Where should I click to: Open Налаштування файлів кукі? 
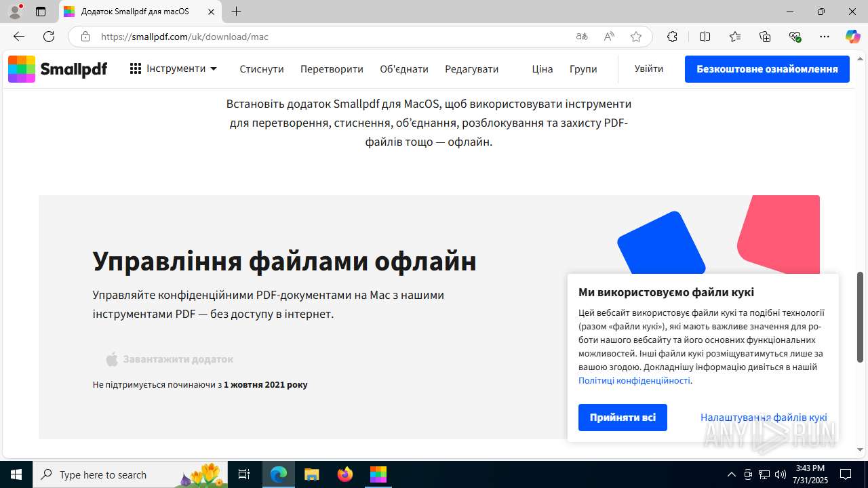764,418
